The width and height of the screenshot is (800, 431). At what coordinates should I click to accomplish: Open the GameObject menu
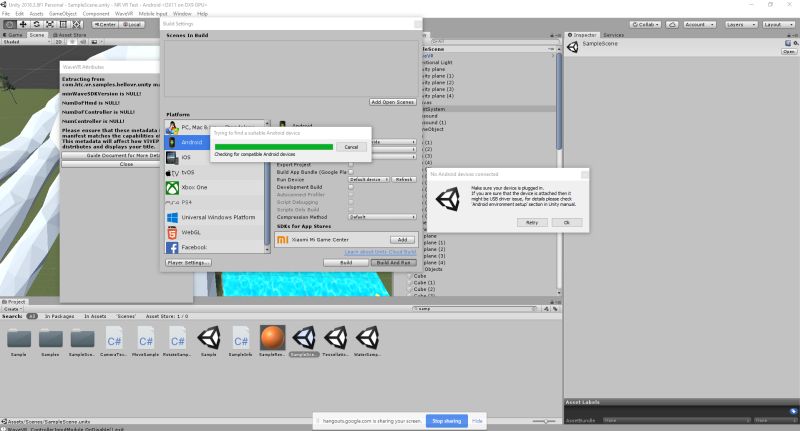[x=63, y=14]
